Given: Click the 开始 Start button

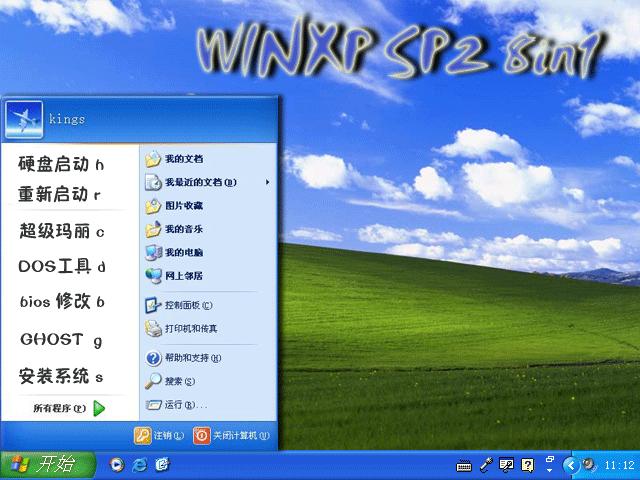Looking at the screenshot, I should 48,465.
